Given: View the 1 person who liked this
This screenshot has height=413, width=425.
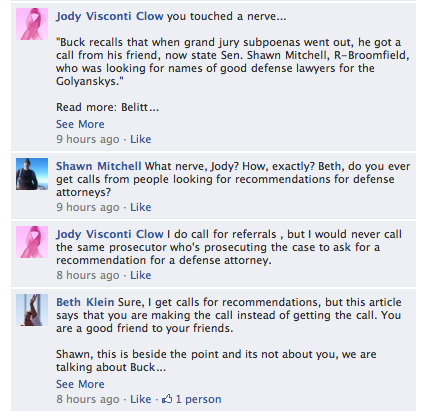Looking at the screenshot, I should click(198, 399).
